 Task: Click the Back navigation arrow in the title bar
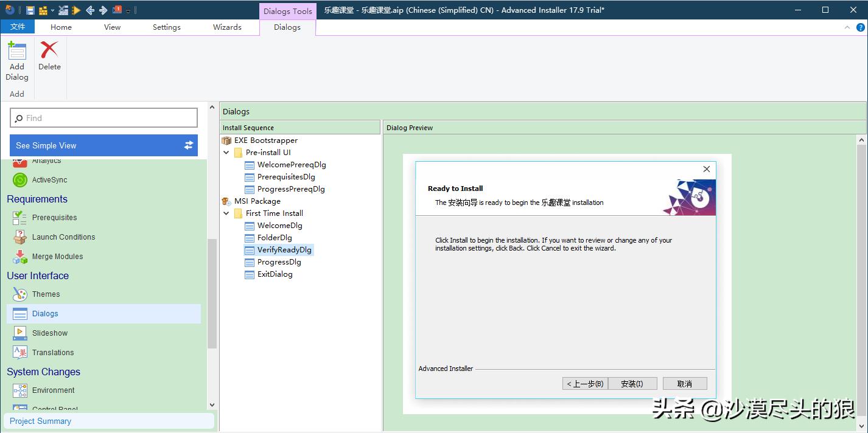(x=90, y=10)
